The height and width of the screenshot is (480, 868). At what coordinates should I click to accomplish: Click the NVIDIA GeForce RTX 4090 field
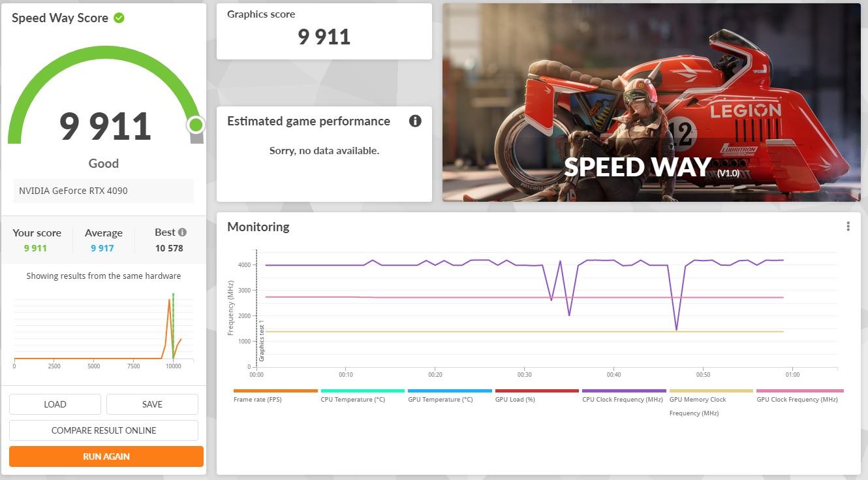tap(104, 191)
